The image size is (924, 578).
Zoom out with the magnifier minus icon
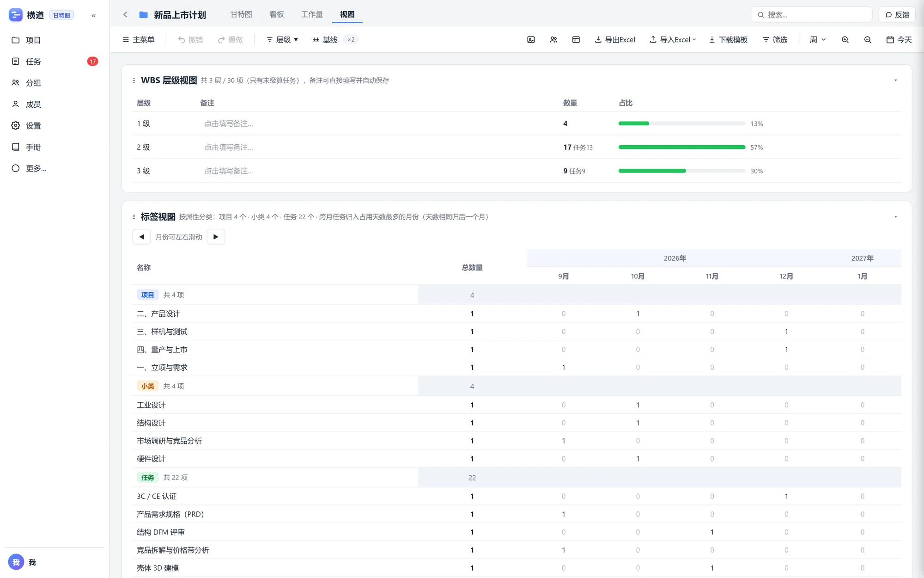[868, 40]
